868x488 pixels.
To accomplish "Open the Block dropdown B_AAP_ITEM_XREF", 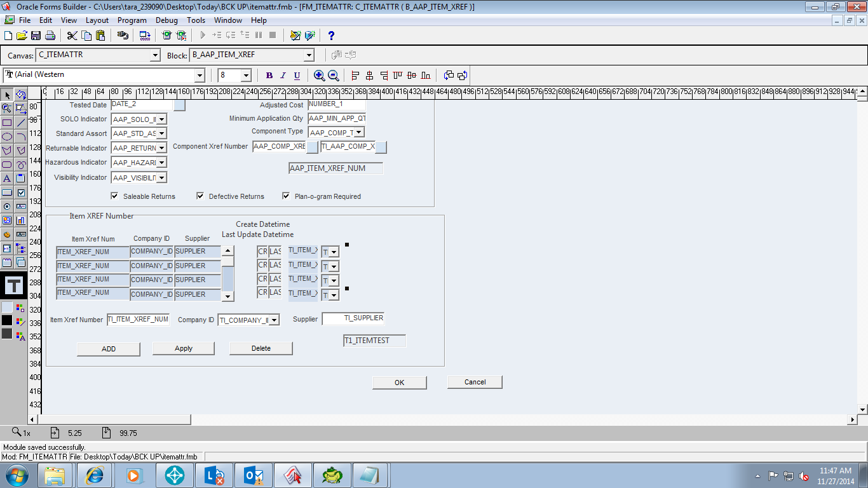I will click(x=309, y=55).
